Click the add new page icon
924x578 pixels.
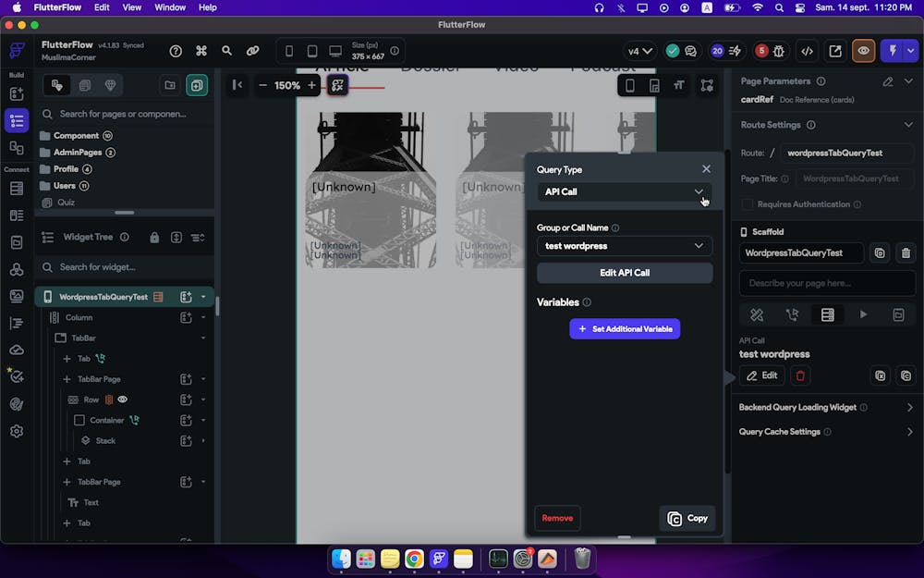coord(196,85)
